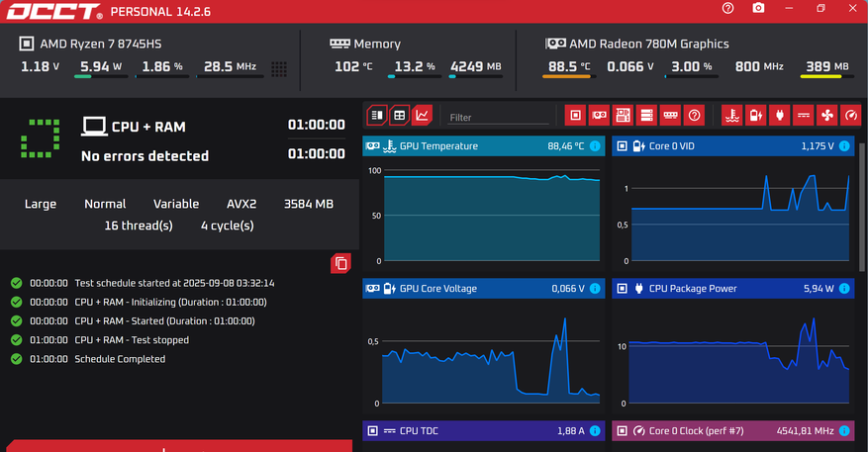Select the GPU Temperature graph header
Viewport: 868px width, 452px height.
click(483, 146)
